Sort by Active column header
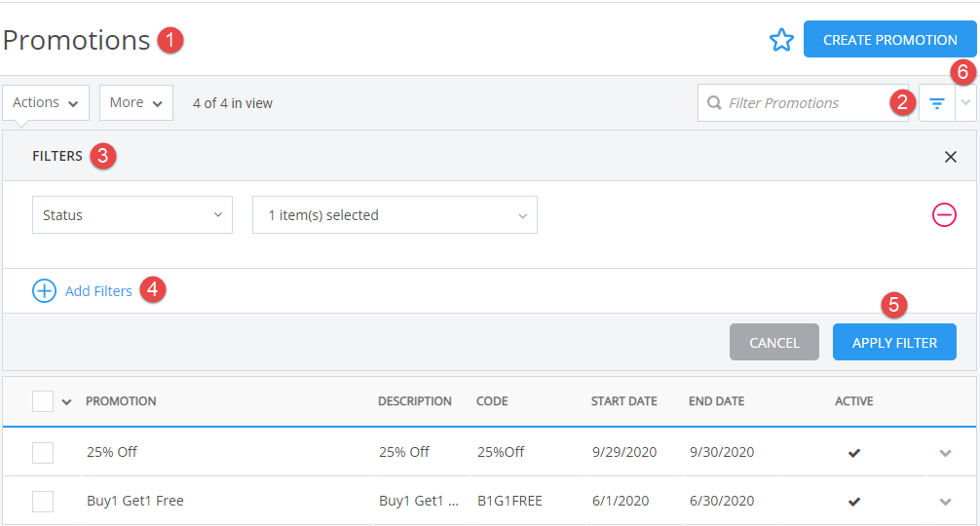Viewport: 980px width, 526px height. point(854,401)
